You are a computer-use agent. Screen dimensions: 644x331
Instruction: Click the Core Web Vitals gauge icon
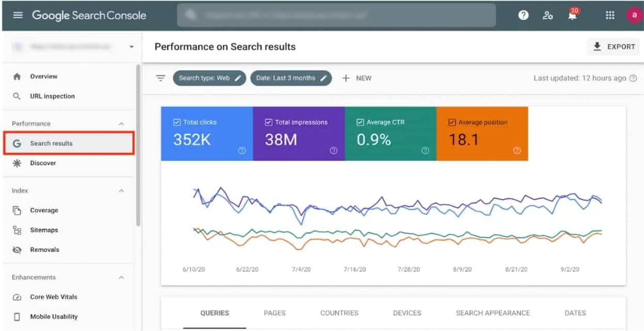pyautogui.click(x=17, y=297)
